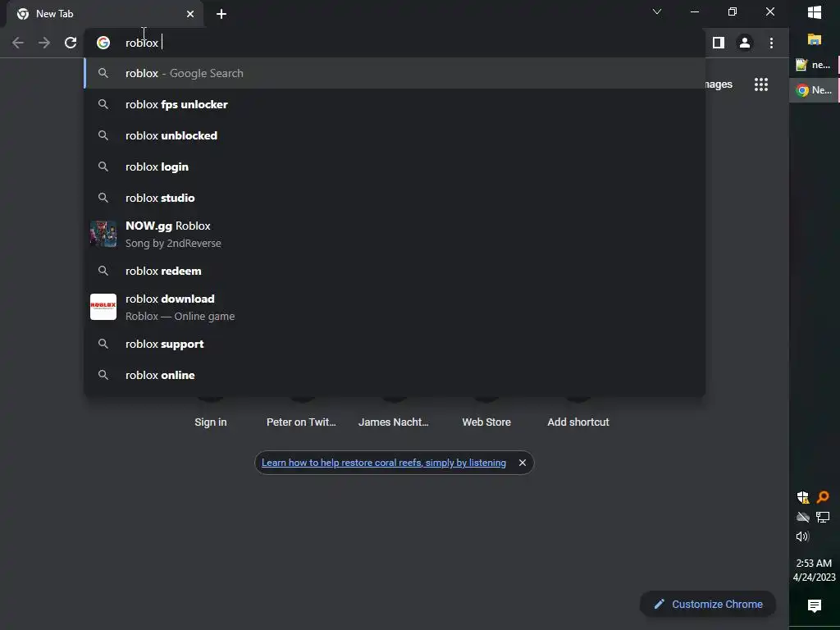Screen dimensions: 840x630
Task: Select the New Tab tab
Action: [105, 14]
